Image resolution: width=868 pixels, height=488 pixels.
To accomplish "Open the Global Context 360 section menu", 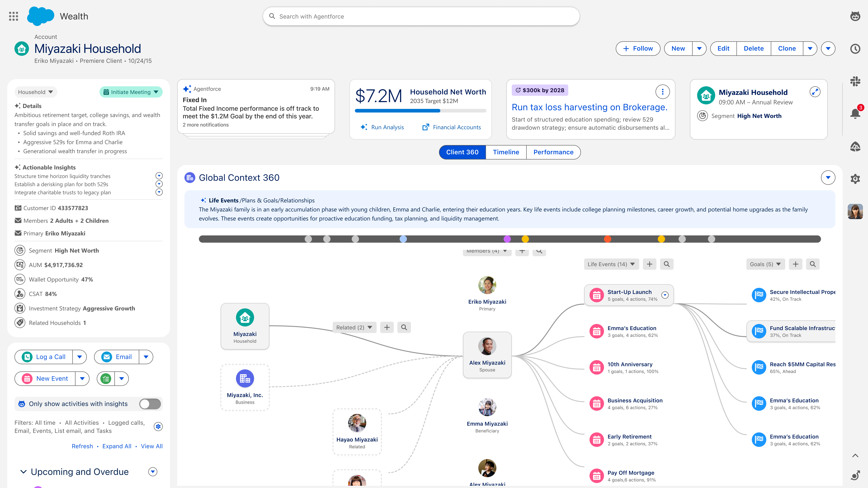I will (828, 178).
